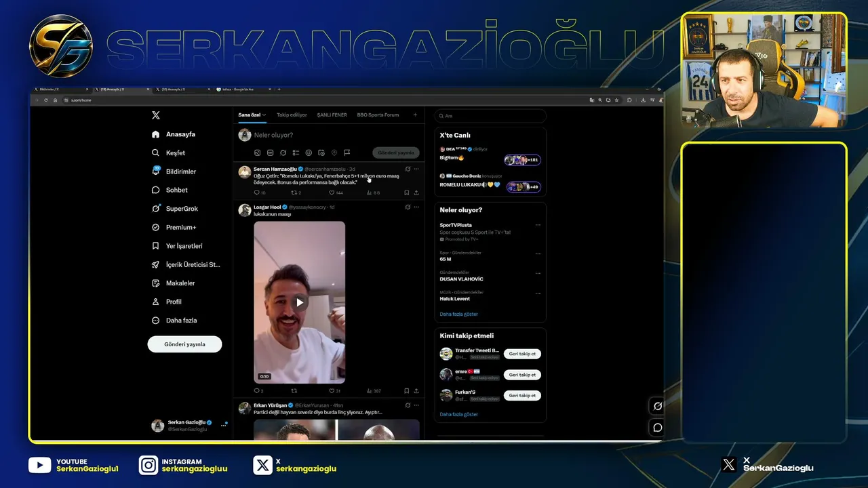This screenshot has width=868, height=488.
Task: Reply to Sercan Hamzaoğlu's post
Action: [x=257, y=192]
